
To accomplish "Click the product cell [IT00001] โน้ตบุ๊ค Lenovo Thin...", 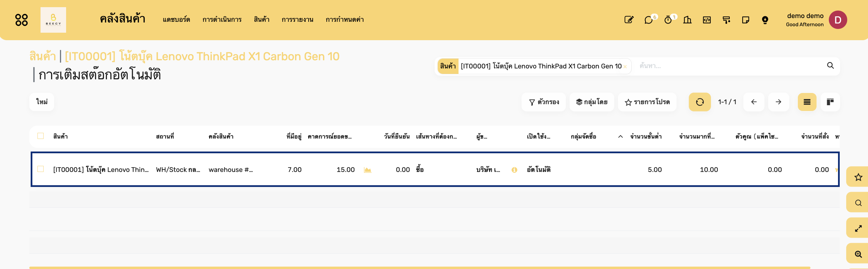I will (x=101, y=170).
